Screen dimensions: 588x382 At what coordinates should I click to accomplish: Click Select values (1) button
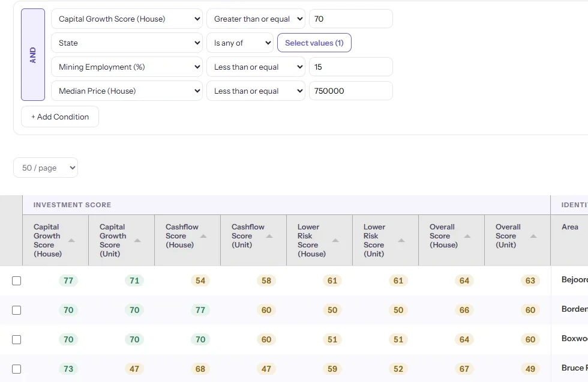click(x=314, y=43)
